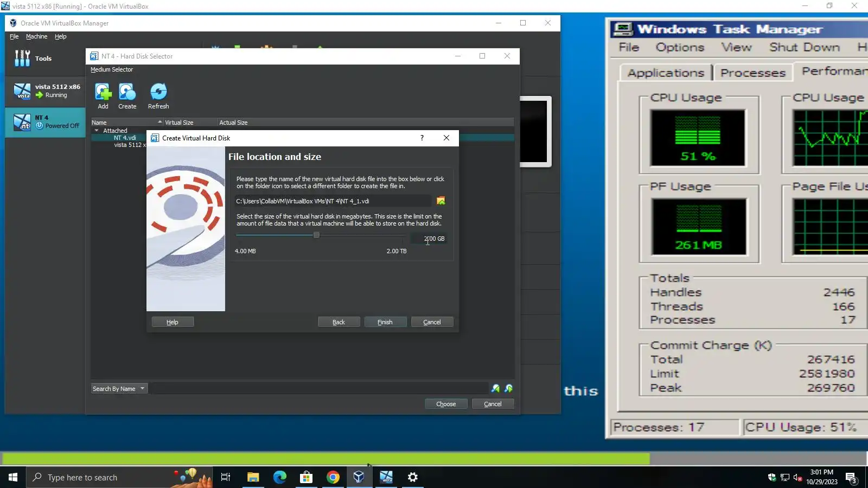Click the disk size value field
The image size is (868, 488).
pos(429,239)
